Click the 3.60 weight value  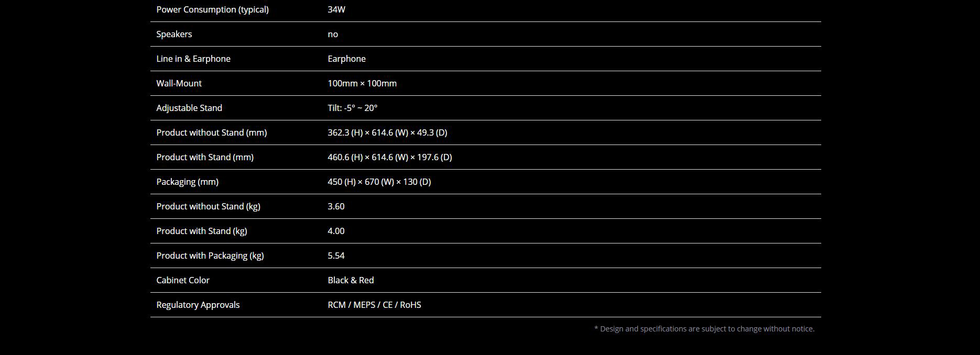click(x=336, y=206)
